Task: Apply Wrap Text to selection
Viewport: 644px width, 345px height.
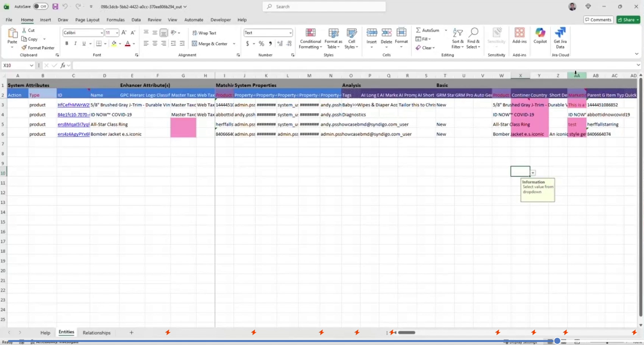Action: [x=204, y=33]
